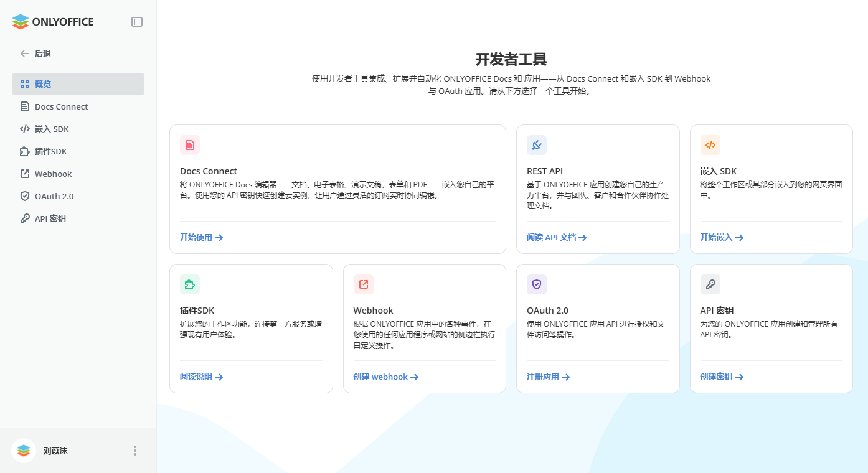The width and height of the screenshot is (868, 473).
Task: Collapse the sidebar with the panel toggle icon
Action: (137, 22)
